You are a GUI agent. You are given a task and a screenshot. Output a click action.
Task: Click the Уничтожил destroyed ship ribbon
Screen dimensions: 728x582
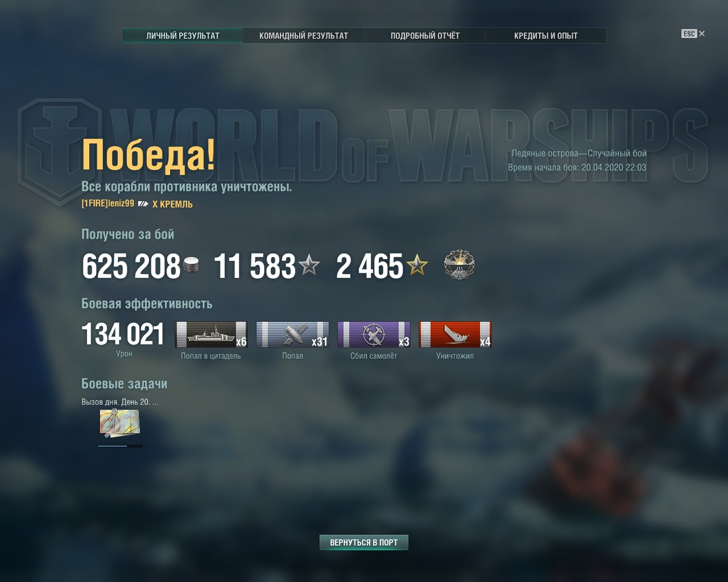455,334
